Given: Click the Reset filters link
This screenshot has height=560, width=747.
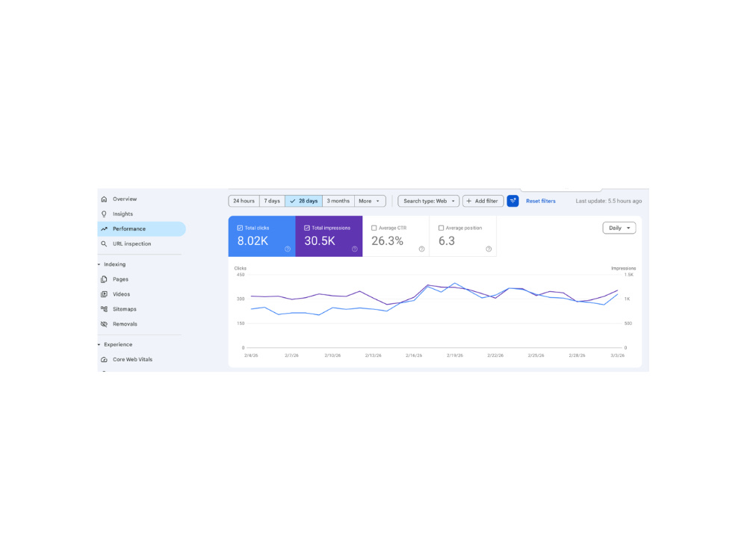Looking at the screenshot, I should pos(541,201).
